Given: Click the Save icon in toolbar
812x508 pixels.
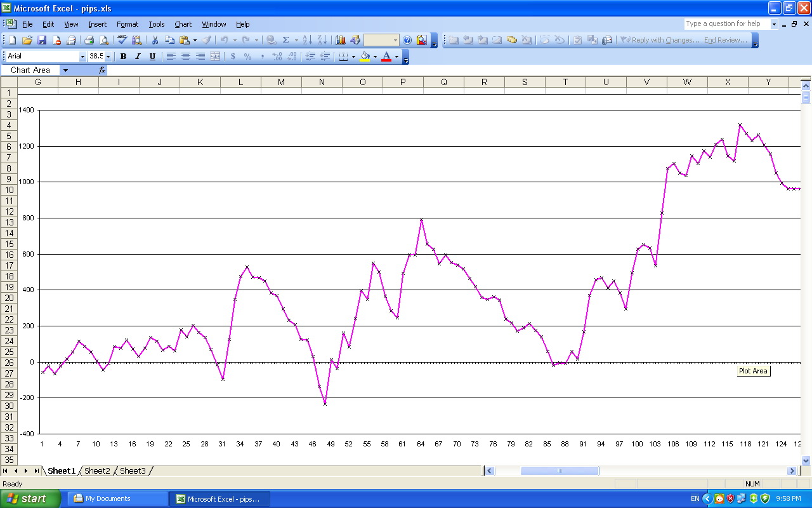Looking at the screenshot, I should (42, 40).
